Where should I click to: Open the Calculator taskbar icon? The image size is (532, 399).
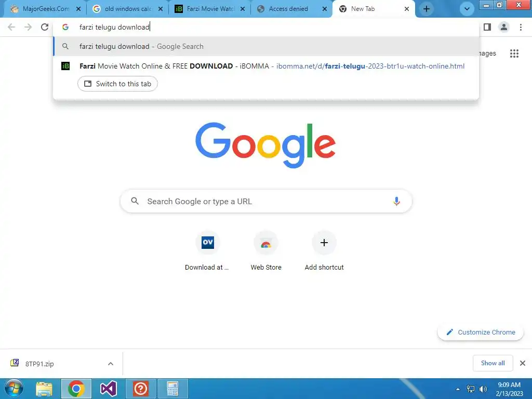tap(172, 389)
